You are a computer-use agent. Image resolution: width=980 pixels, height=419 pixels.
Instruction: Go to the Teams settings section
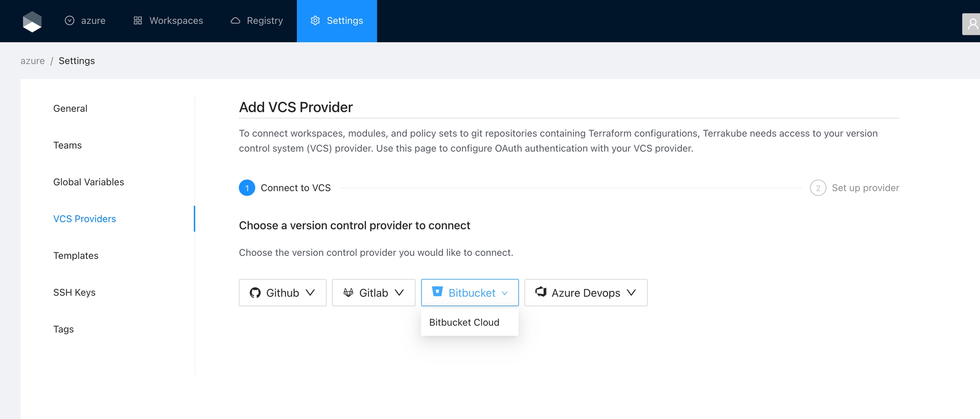pyautogui.click(x=67, y=145)
